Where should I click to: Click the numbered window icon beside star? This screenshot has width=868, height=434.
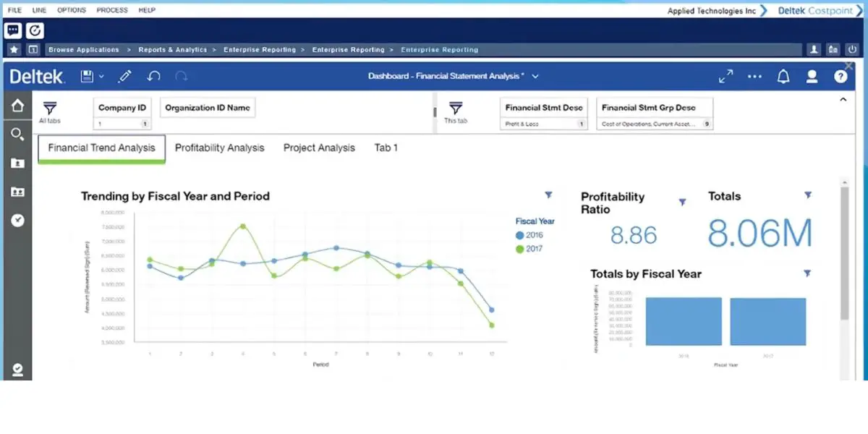(x=33, y=50)
